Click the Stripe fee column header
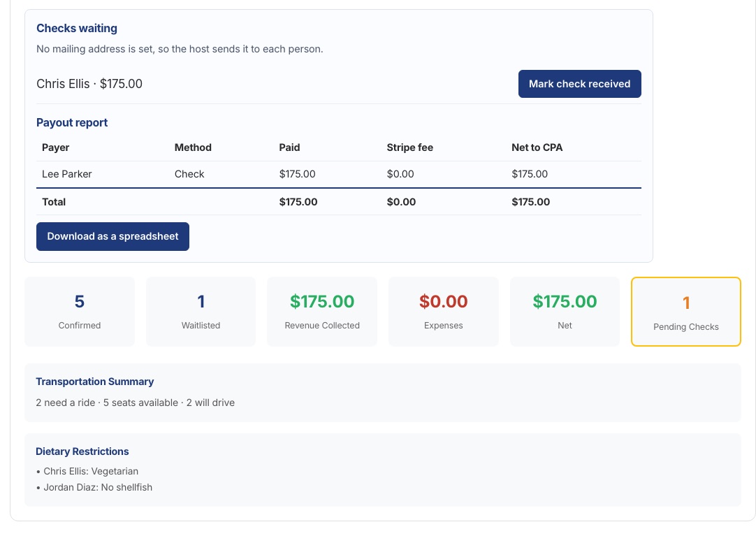This screenshot has width=756, height=536. pyautogui.click(x=410, y=147)
